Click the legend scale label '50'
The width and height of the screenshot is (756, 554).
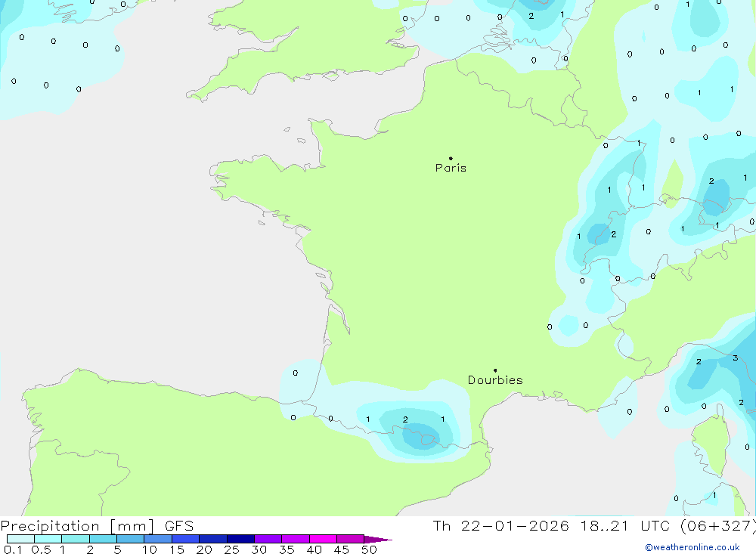[x=369, y=549]
